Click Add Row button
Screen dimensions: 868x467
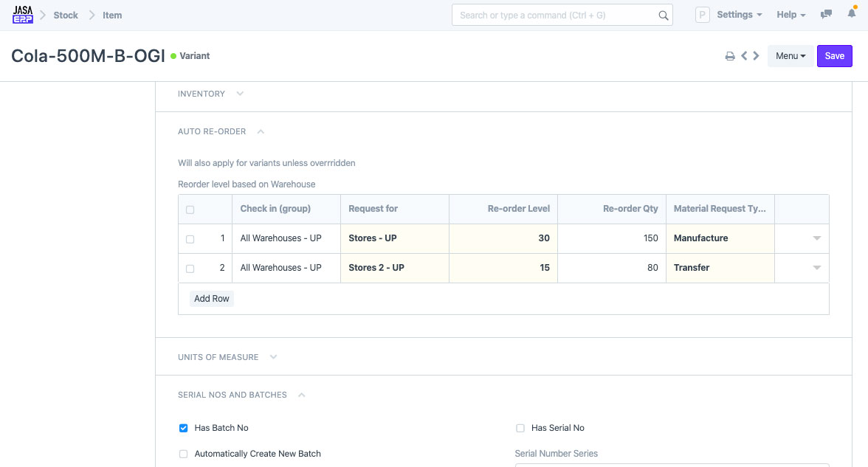(212, 299)
